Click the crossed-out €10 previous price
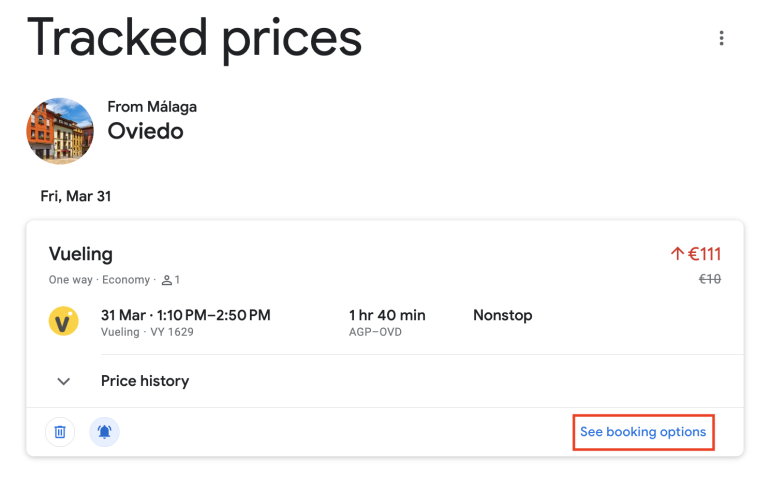The height and width of the screenshot is (477, 770). [x=709, y=280]
